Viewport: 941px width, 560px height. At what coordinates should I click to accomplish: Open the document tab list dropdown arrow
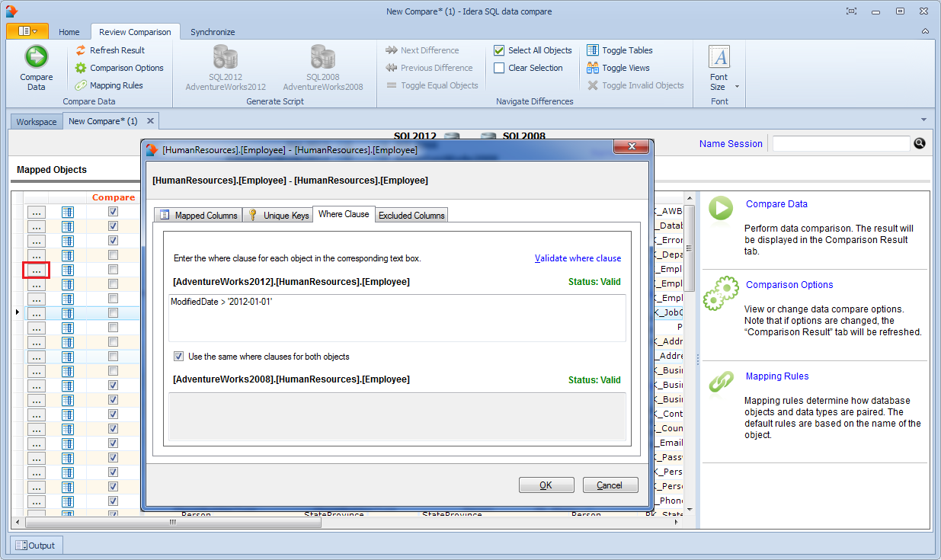pyautogui.click(x=924, y=120)
